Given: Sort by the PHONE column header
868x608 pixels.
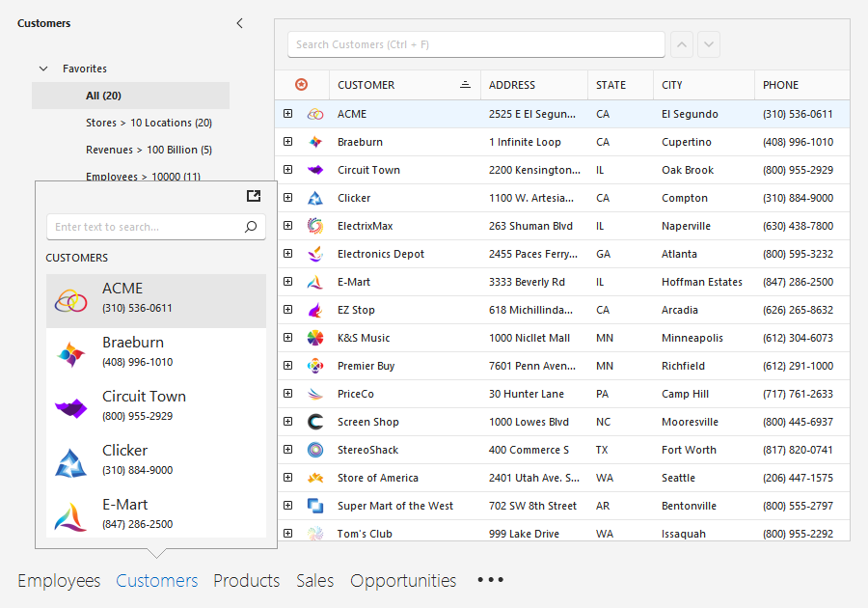Looking at the screenshot, I should pyautogui.click(x=802, y=85).
